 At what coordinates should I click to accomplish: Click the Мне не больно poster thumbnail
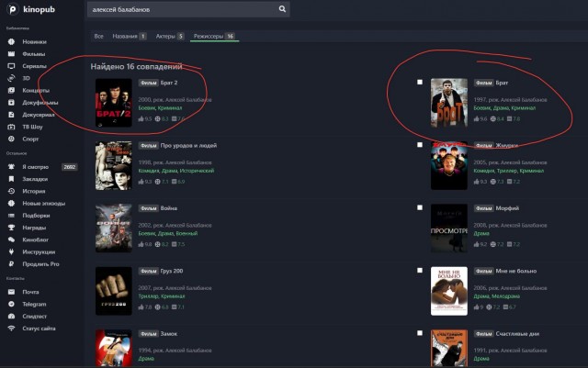pos(449,291)
